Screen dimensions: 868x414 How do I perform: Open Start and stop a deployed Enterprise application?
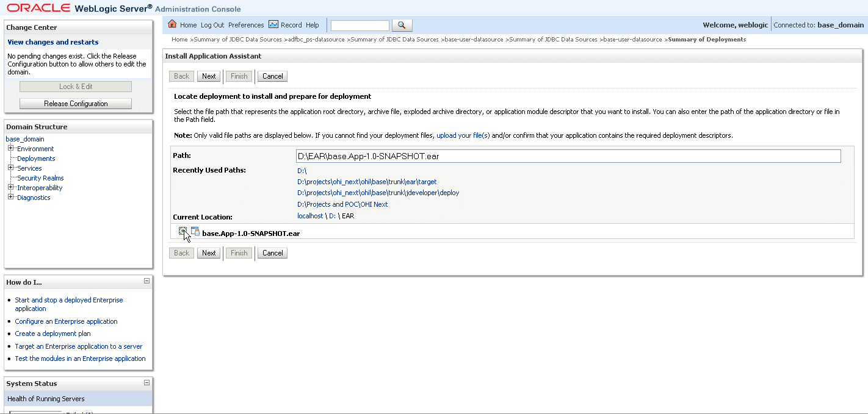coord(69,304)
